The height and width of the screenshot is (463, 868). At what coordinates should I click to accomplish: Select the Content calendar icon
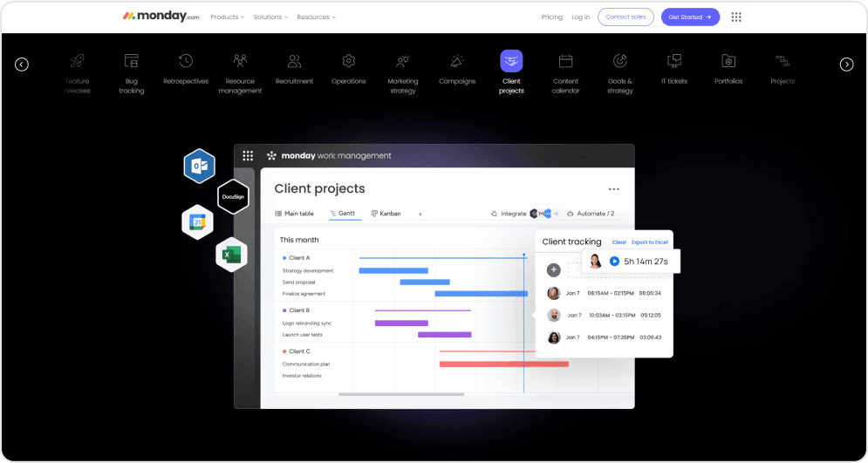coord(565,61)
